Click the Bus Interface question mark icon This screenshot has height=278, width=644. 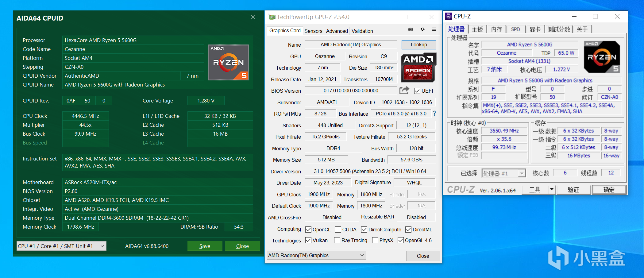coord(434,114)
